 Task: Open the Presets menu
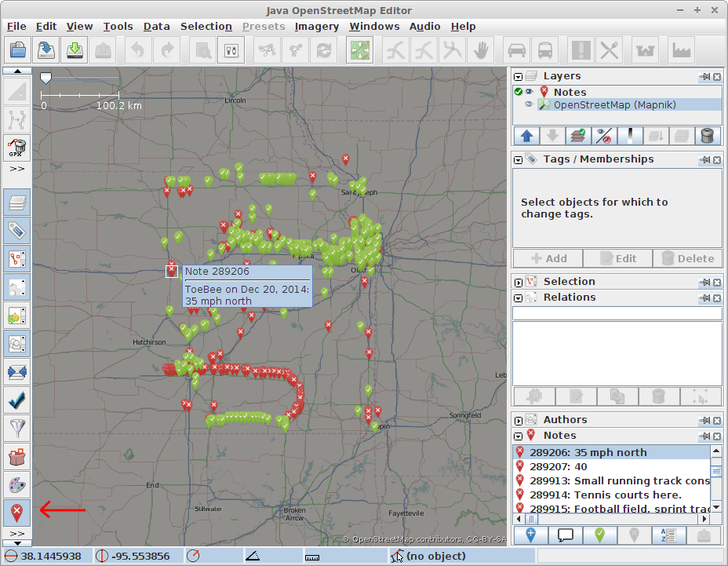(x=263, y=26)
